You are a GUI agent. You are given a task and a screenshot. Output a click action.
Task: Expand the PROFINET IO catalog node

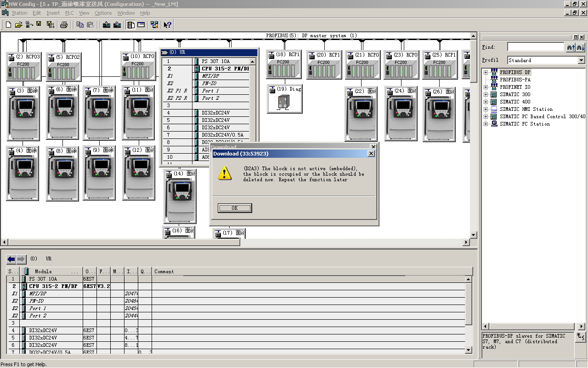[x=486, y=87]
